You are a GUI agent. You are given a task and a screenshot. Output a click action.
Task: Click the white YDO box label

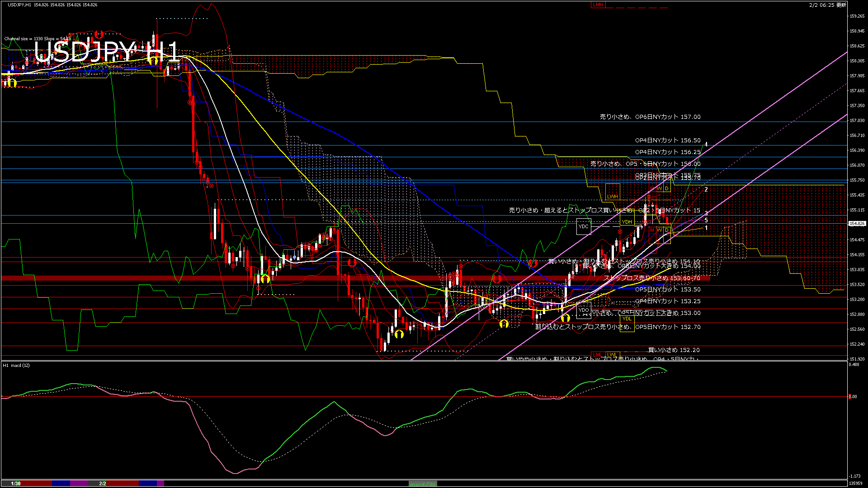click(584, 310)
